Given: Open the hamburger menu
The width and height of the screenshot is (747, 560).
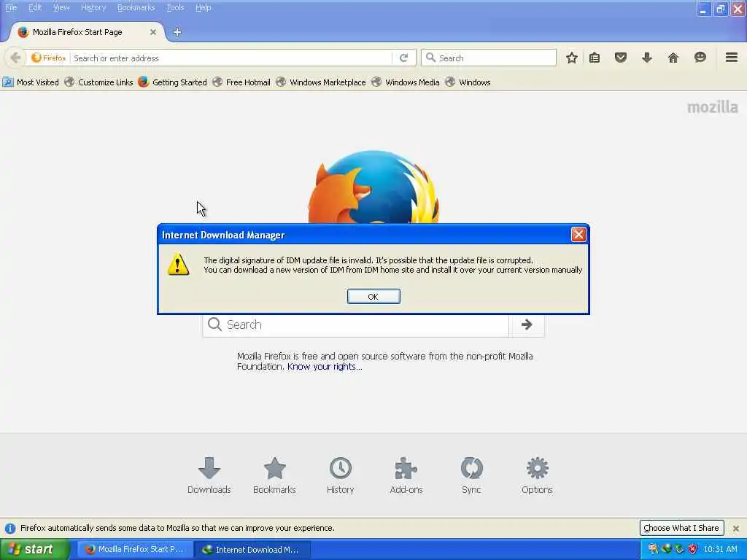Looking at the screenshot, I should (x=732, y=58).
